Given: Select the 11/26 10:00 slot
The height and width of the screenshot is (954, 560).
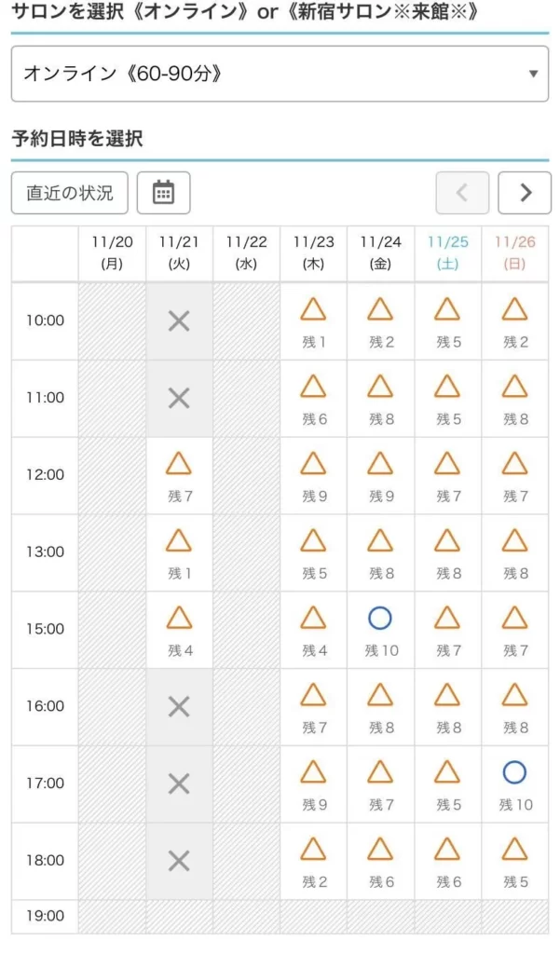Looking at the screenshot, I should click(514, 320).
